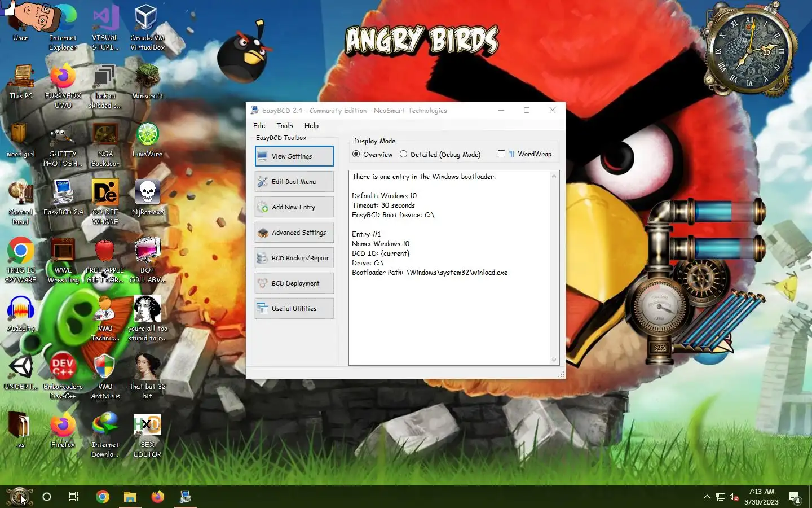812x508 pixels.
Task: Select the This PC desktop icon
Action: (21, 82)
